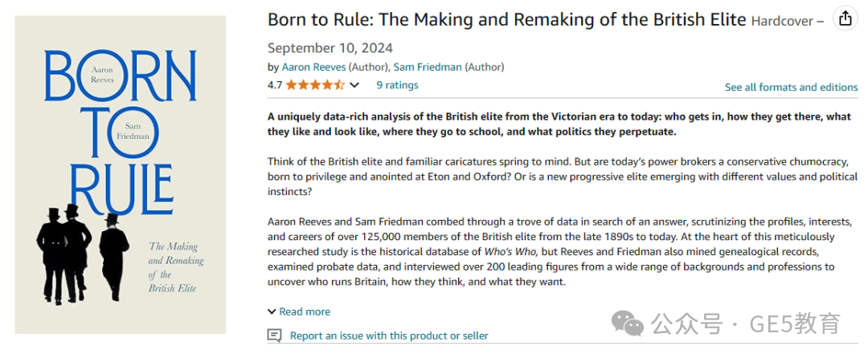Click the Born to Rule product title heading
This screenshot has height=358, width=868.
[507, 19]
